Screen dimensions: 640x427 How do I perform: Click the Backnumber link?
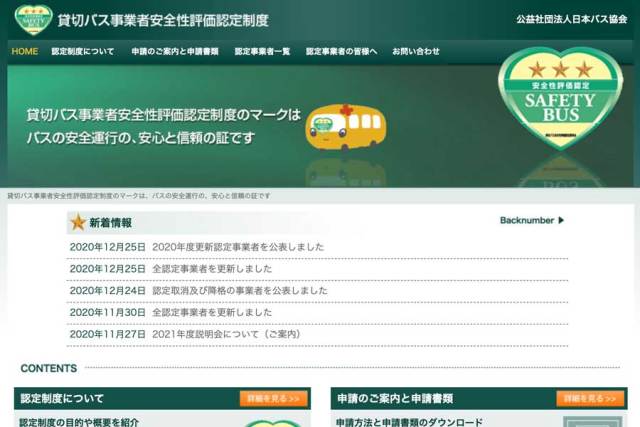(526, 220)
